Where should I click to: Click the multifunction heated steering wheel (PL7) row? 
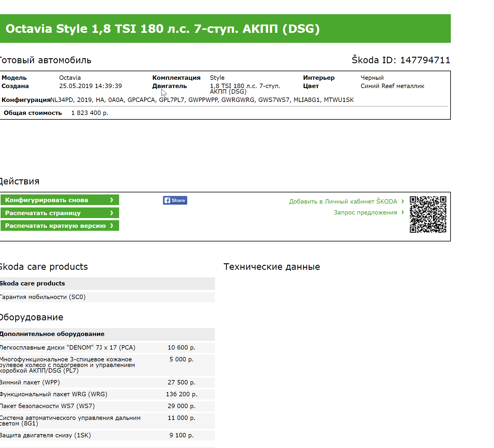107,365
